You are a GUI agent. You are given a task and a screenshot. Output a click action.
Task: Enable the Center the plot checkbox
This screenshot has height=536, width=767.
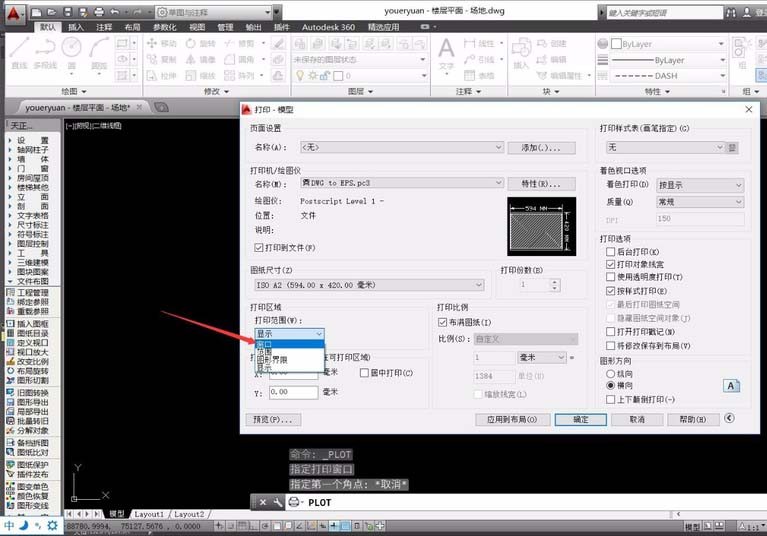click(364, 373)
